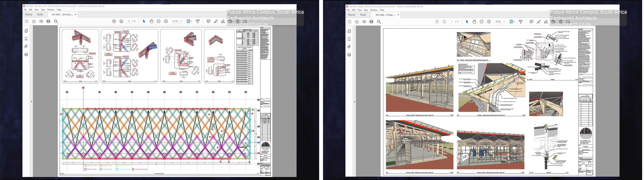644x180 pixels.
Task: Zoom out in DH-620 window
Action: 158,21
